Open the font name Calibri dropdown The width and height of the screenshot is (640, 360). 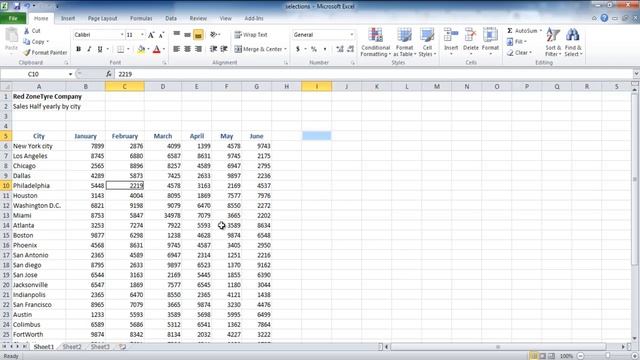point(122,35)
